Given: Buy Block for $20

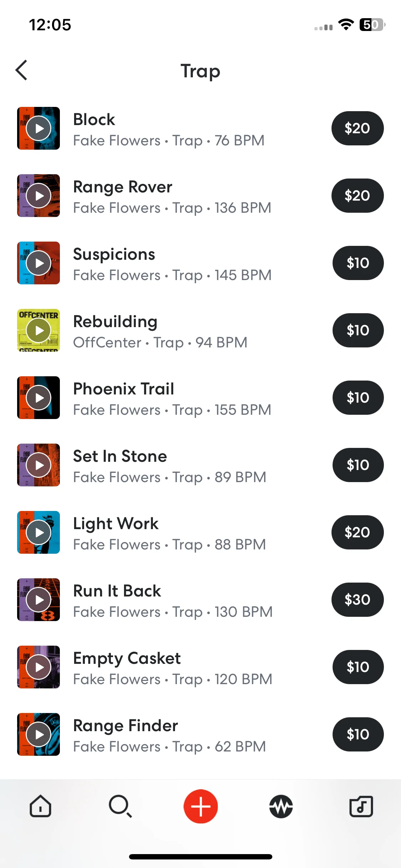Looking at the screenshot, I should pos(358,128).
